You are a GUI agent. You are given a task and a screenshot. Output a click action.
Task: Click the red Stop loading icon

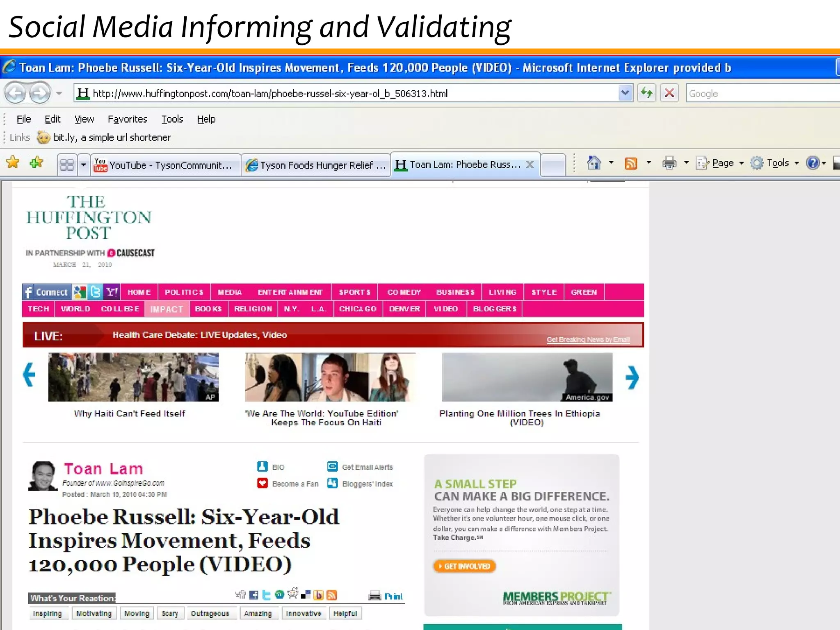669,93
